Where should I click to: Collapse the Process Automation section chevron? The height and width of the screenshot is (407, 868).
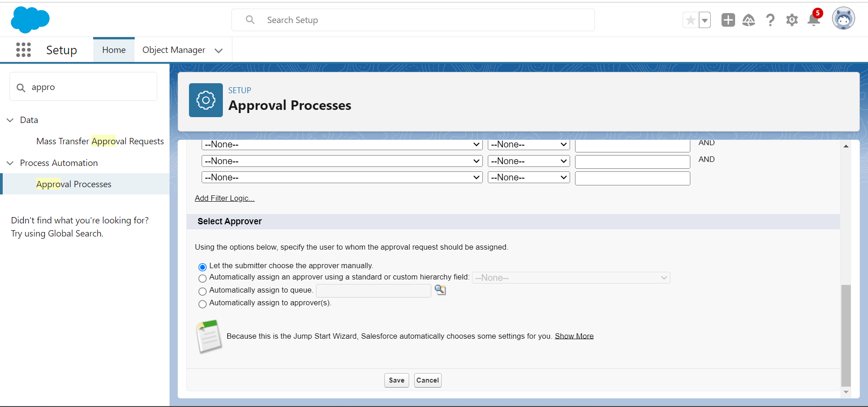(10, 163)
